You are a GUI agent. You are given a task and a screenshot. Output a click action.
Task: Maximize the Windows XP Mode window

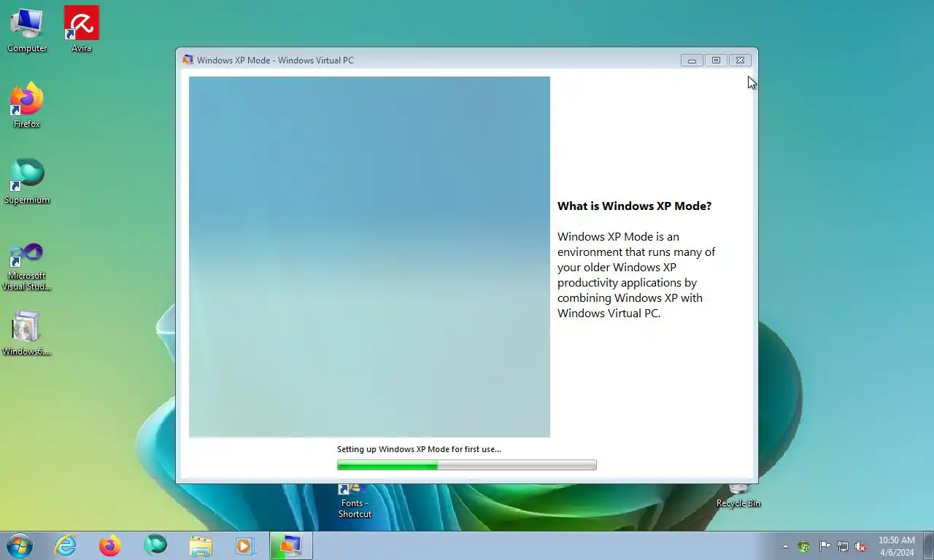[716, 61]
